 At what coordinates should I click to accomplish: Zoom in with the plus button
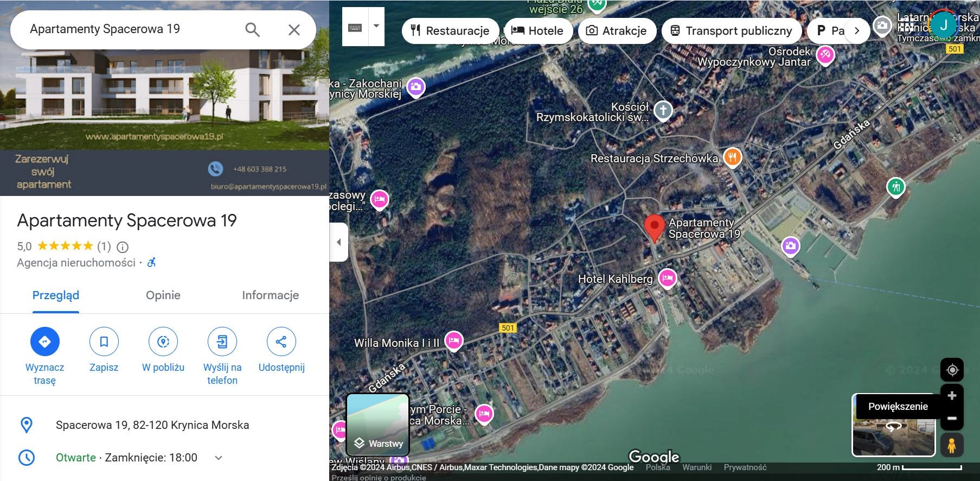click(x=952, y=396)
